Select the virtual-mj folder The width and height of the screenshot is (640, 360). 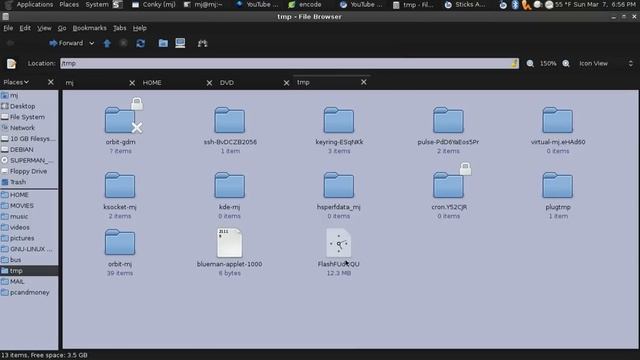(x=558, y=121)
